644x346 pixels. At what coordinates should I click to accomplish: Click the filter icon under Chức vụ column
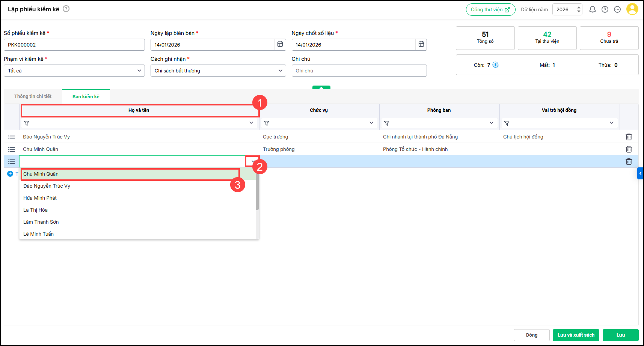coord(267,123)
